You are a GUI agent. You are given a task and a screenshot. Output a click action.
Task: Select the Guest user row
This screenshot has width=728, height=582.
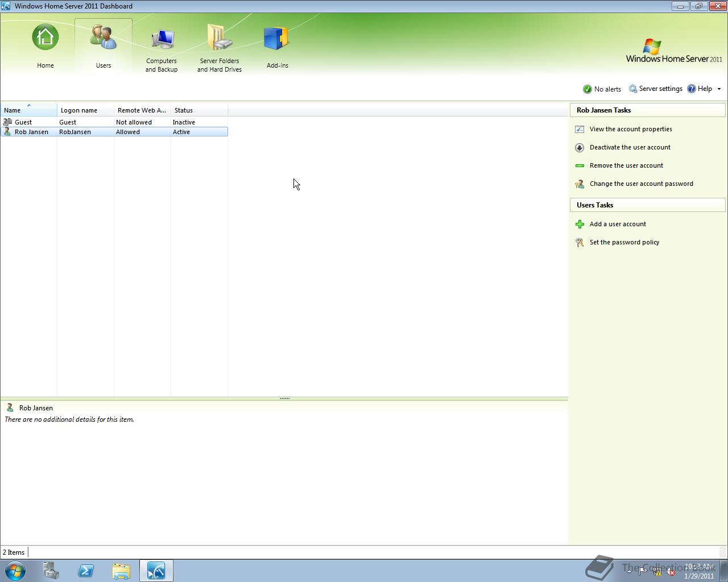tap(114, 122)
